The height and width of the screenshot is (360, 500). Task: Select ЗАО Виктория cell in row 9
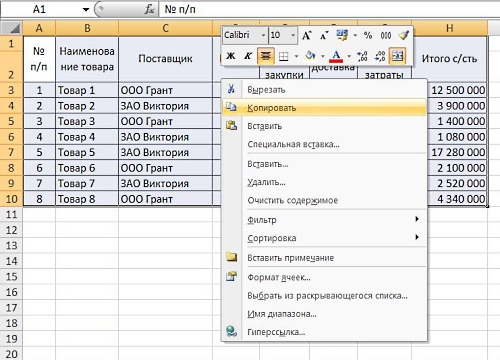pyautogui.click(x=165, y=183)
